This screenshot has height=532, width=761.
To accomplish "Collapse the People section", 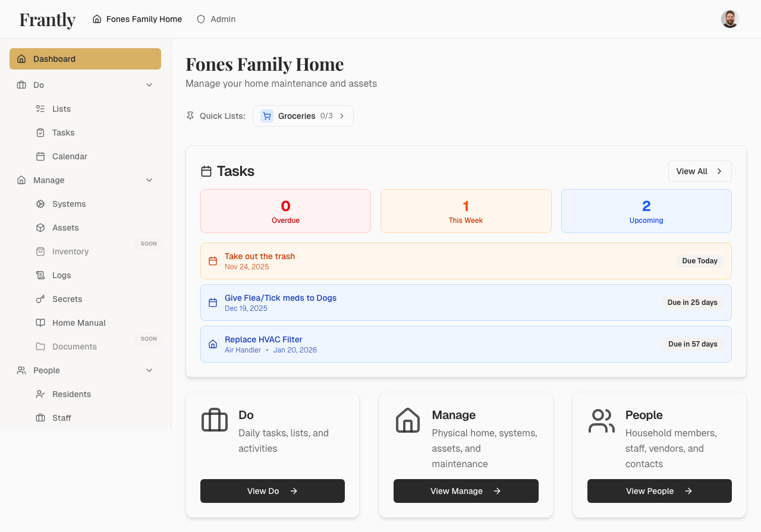I will tap(149, 370).
